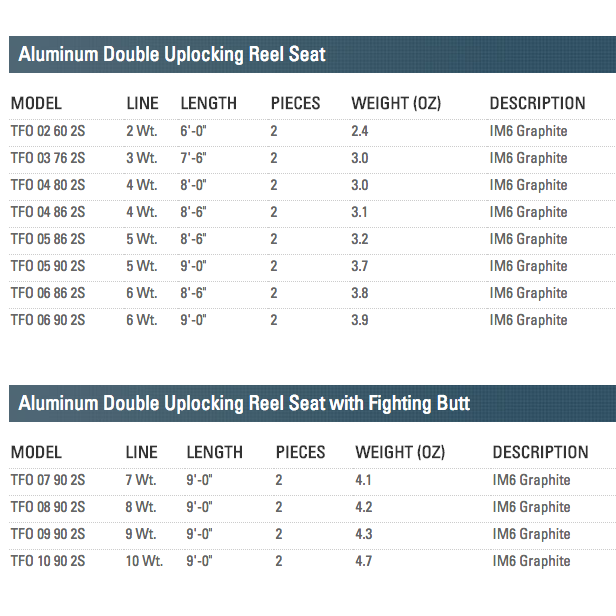This screenshot has width=616, height=616.
Task: Choose the TFO 10 90 2S model
Action: click(x=47, y=561)
